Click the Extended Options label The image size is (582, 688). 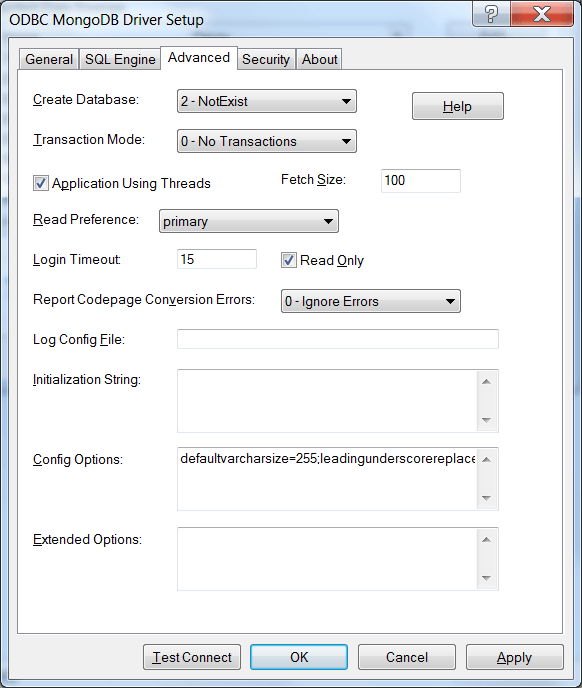click(x=87, y=539)
